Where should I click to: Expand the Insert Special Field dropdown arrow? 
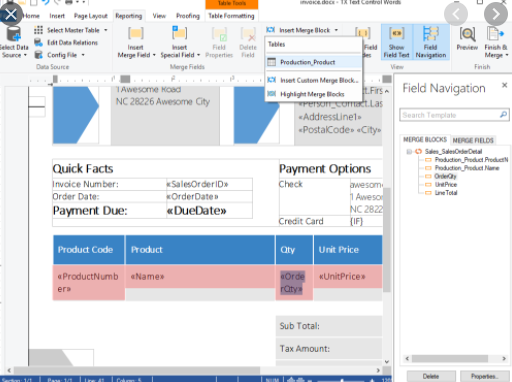tap(198, 55)
